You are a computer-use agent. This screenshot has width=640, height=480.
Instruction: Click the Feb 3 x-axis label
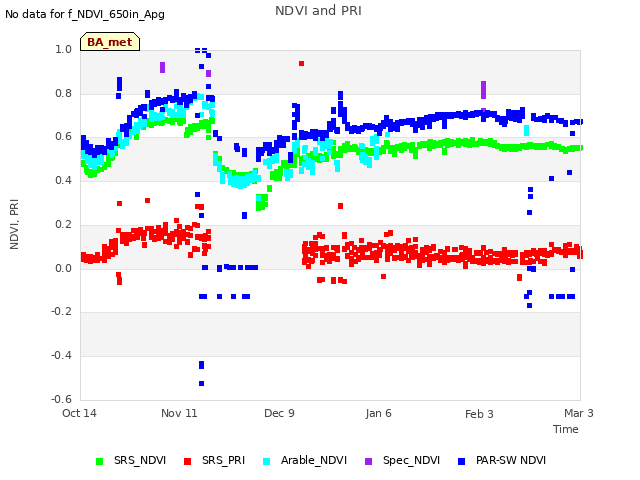(x=479, y=414)
